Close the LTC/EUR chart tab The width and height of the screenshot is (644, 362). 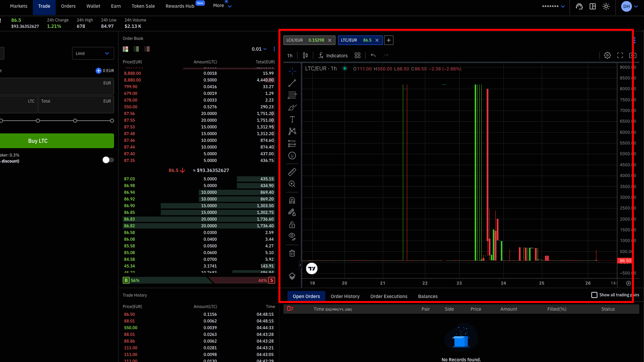(377, 40)
